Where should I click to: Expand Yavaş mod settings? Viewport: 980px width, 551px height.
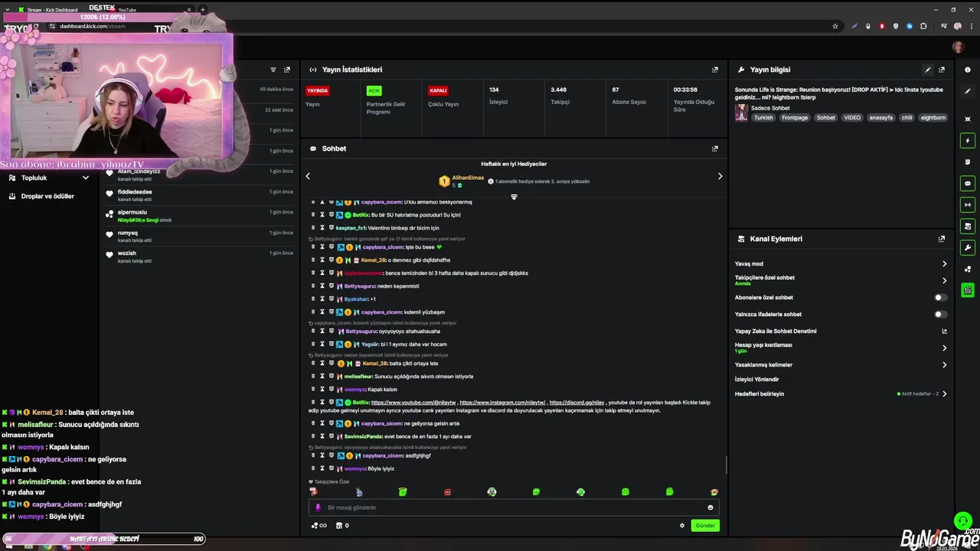(x=944, y=264)
